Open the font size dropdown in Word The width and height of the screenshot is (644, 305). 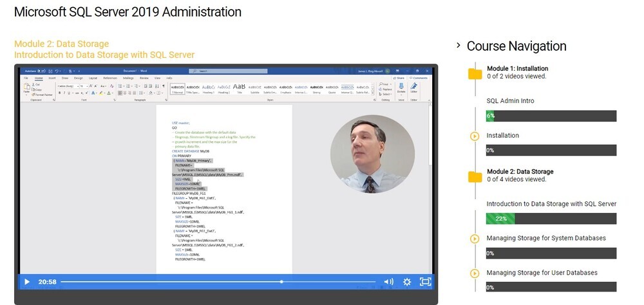(x=87, y=86)
